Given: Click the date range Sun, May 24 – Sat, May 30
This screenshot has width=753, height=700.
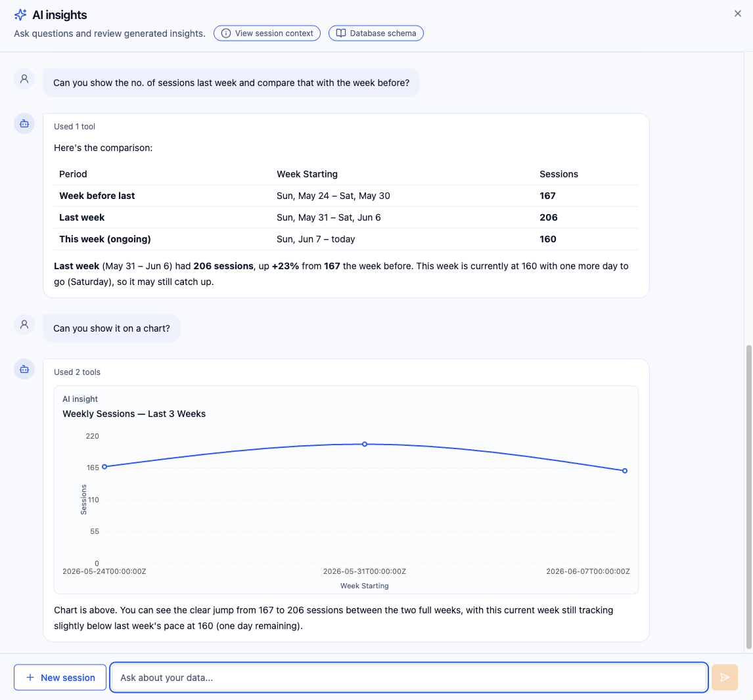Looking at the screenshot, I should click(333, 196).
